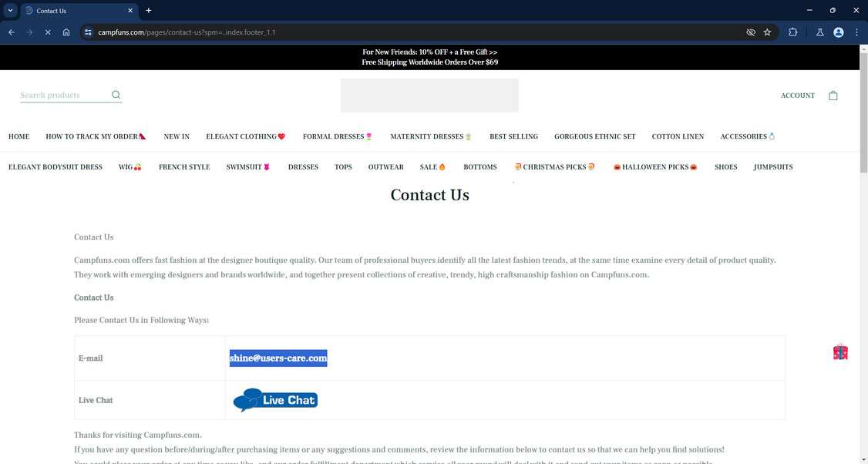This screenshot has height=464, width=868.
Task: Open WIG menu item
Action: pos(130,166)
